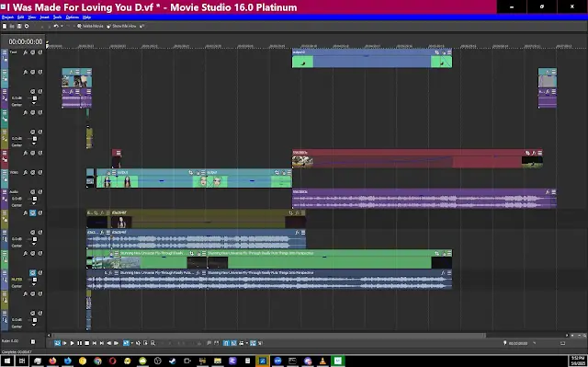588x367 pixels.
Task: Solo the Text track
Action: (x=40, y=52)
